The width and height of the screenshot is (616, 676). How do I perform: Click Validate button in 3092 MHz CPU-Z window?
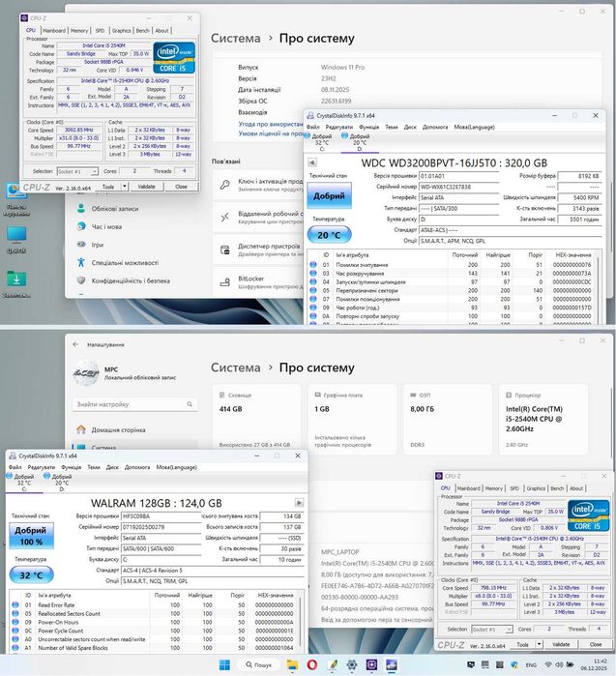147,187
